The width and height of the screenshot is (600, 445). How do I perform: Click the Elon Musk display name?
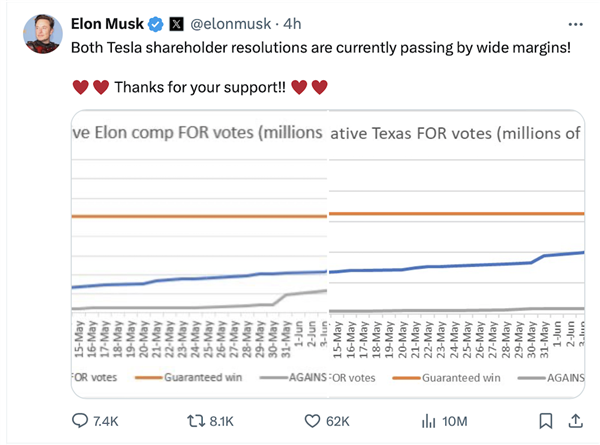(108, 23)
